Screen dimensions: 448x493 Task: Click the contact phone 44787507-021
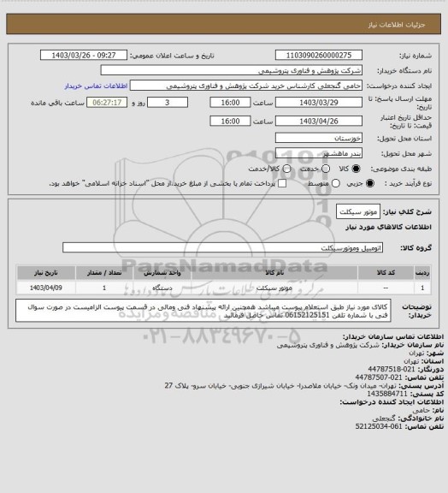(x=379, y=377)
